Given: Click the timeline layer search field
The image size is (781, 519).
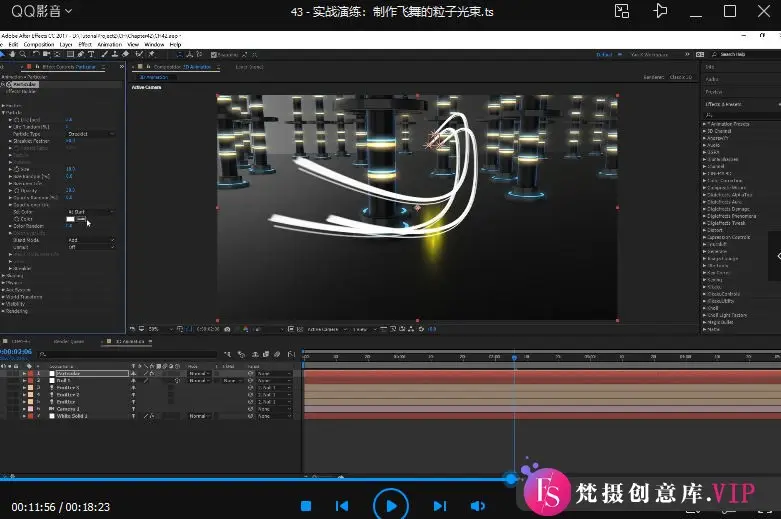Looking at the screenshot, I should (x=128, y=354).
